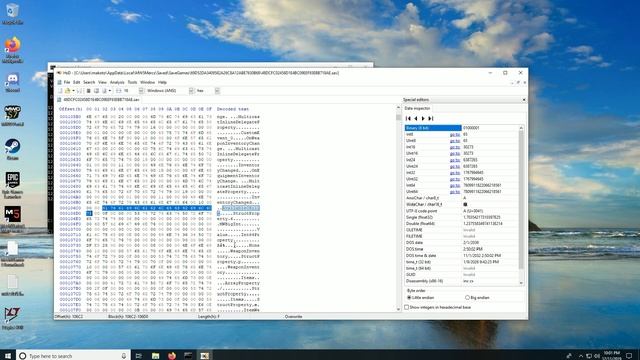Image resolution: width=640 pixels, height=360 pixels.
Task: Open the Window menu
Action: [147, 82]
